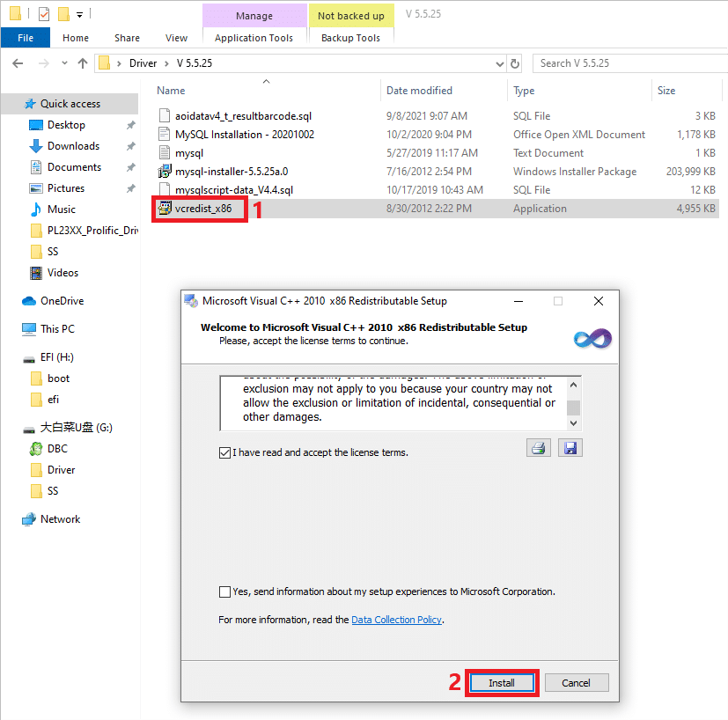This screenshot has height=720, width=728.
Task: Open This PC in navigation pane
Action: pos(48,328)
